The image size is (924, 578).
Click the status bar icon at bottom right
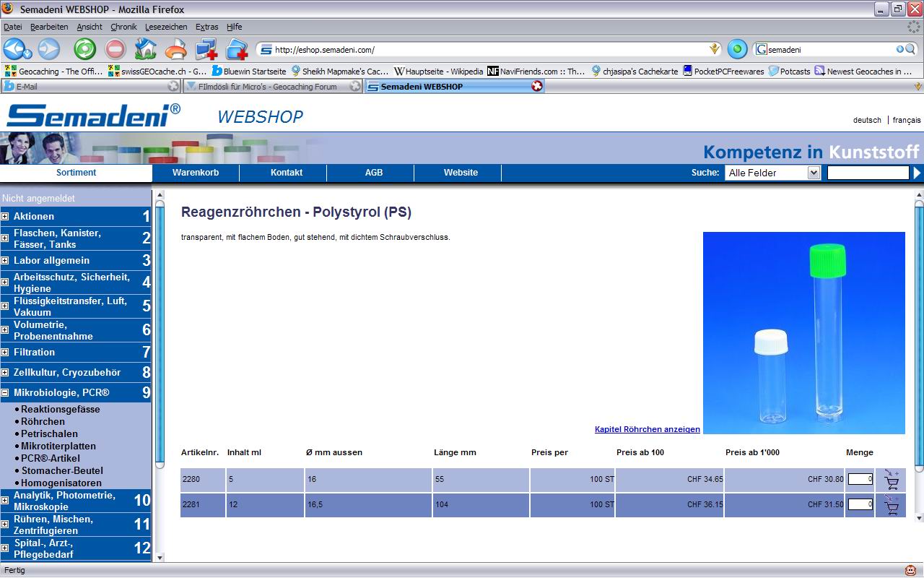tap(912, 570)
